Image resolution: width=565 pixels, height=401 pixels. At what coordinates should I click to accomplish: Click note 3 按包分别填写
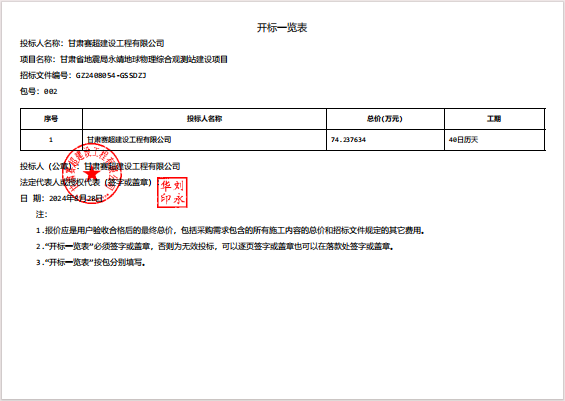(91, 263)
